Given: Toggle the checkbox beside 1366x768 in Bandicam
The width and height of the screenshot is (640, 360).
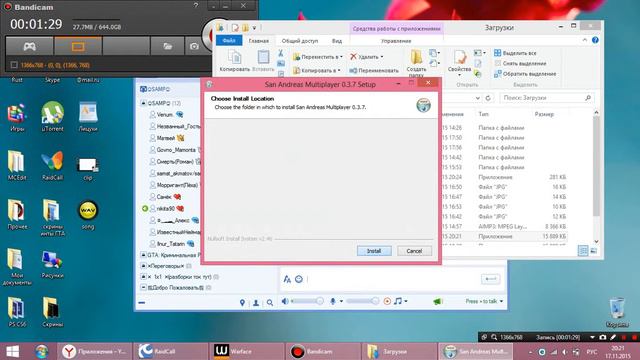Looking at the screenshot, I should [14, 65].
